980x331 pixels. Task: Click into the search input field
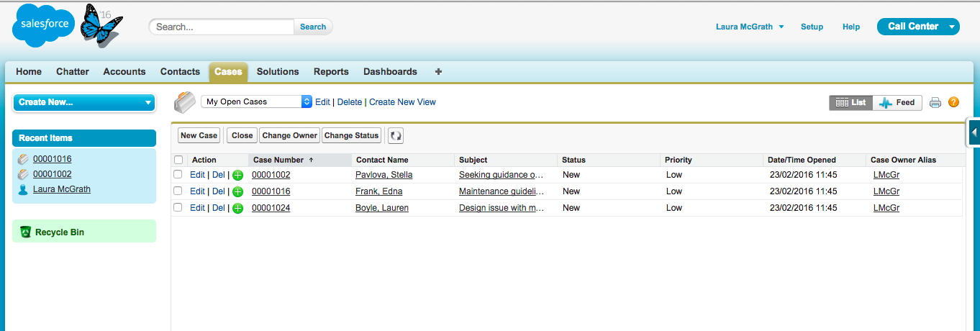click(222, 27)
